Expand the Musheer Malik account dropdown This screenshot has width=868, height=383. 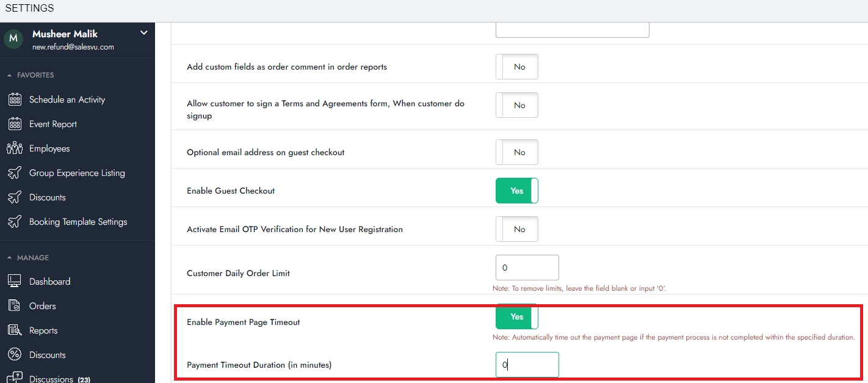pos(144,33)
